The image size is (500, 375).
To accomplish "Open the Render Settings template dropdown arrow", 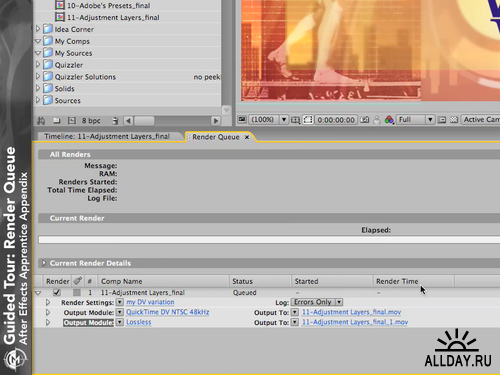I will tap(120, 302).
